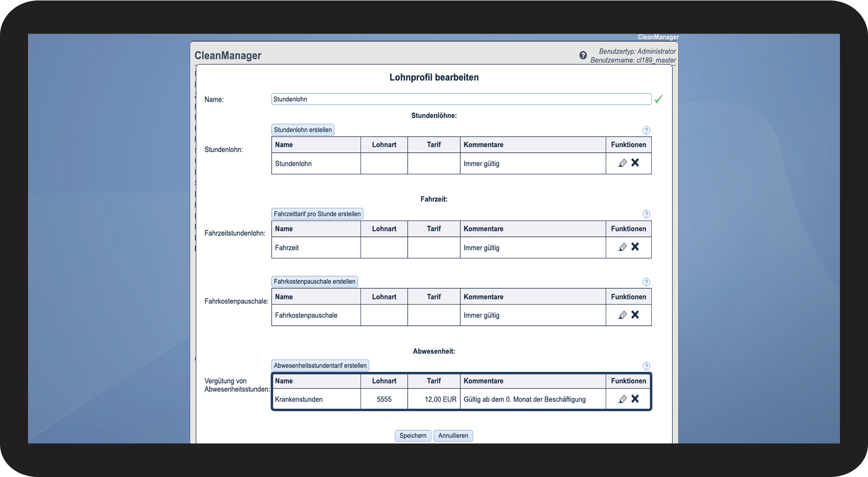Open help icon next to Benutzertyp header
The width and height of the screenshot is (868, 477).
tap(583, 56)
